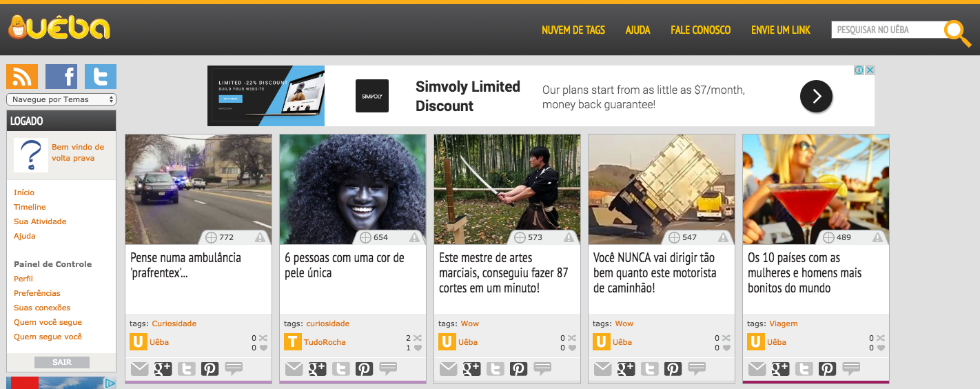This screenshot has width=980, height=389.
Task: Go to the FALE CONOSCO page
Action: [x=700, y=30]
